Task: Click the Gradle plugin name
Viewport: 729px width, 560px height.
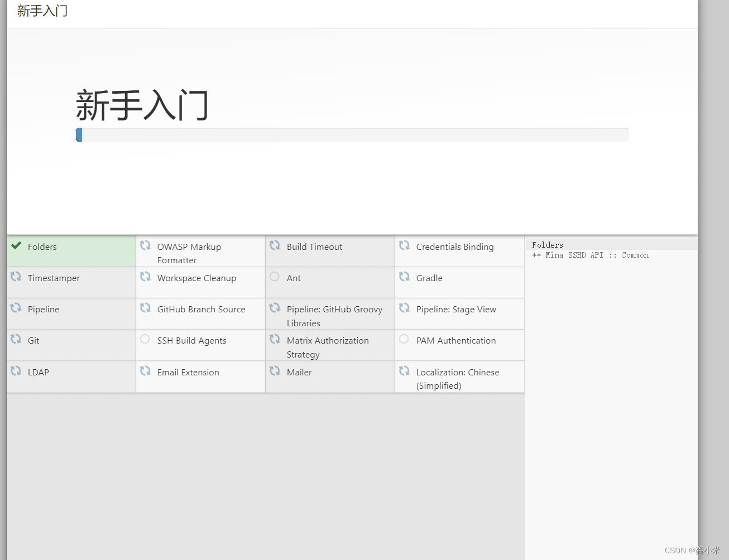Action: pos(429,278)
